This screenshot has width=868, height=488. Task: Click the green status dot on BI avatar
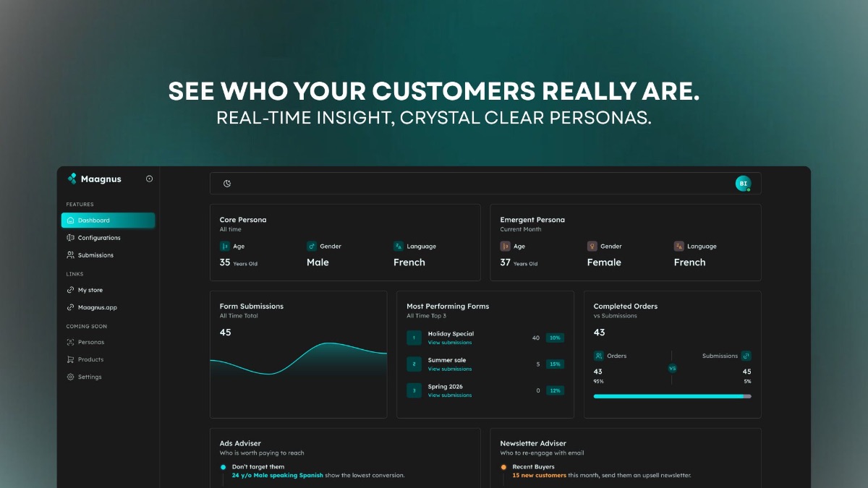[749, 189]
